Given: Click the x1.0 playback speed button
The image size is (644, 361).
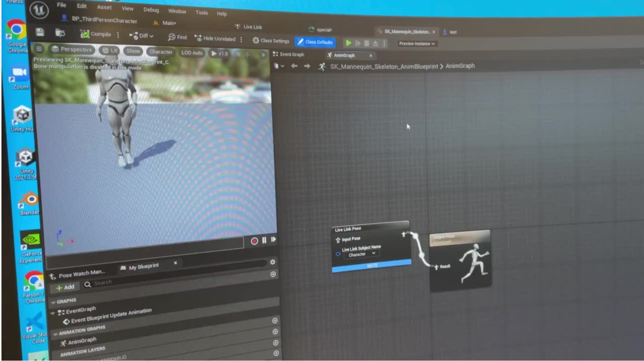Looking at the screenshot, I should pyautogui.click(x=219, y=53).
